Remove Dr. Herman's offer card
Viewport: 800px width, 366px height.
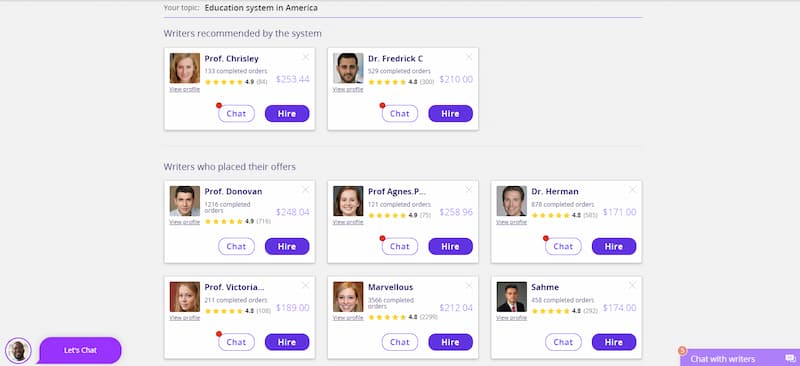tap(632, 190)
